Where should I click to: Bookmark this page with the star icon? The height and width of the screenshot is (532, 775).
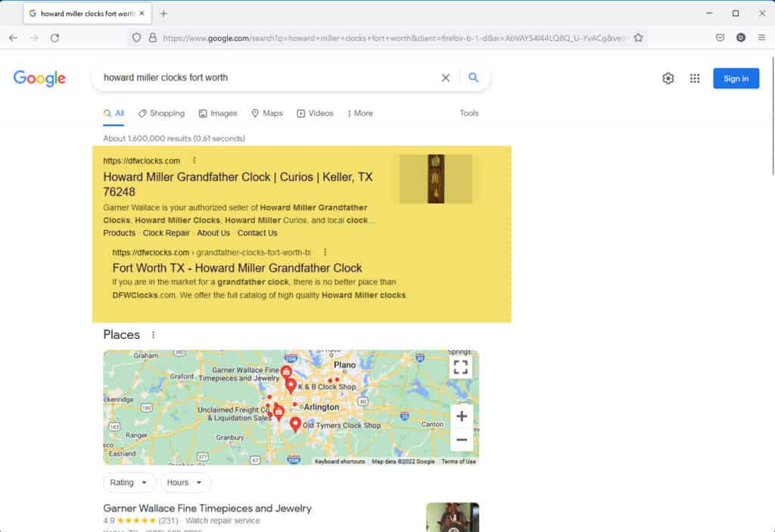pyautogui.click(x=638, y=38)
